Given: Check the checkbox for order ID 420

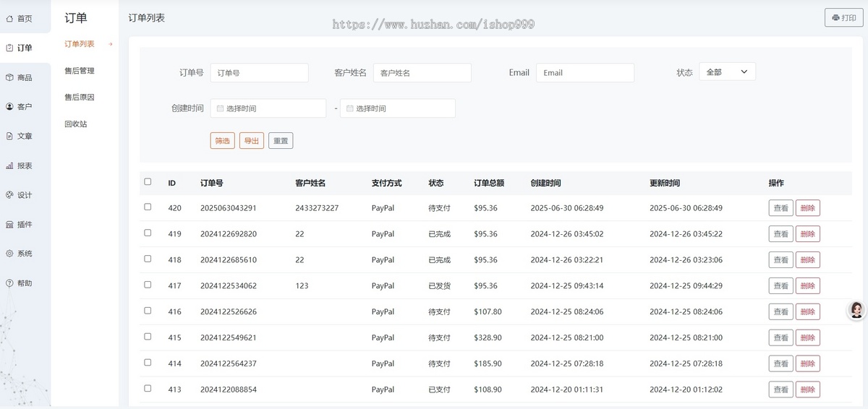Looking at the screenshot, I should [x=148, y=207].
